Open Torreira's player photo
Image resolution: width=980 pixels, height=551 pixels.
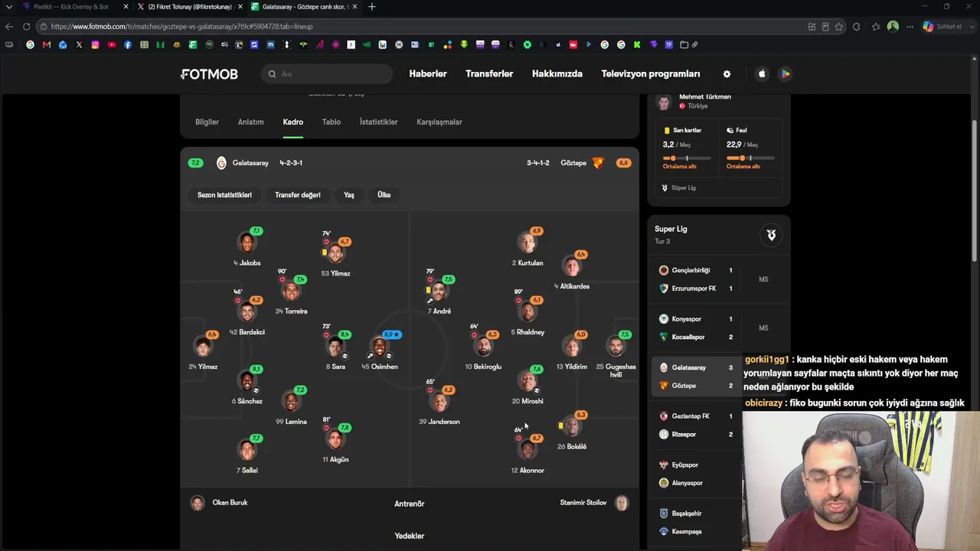click(291, 291)
